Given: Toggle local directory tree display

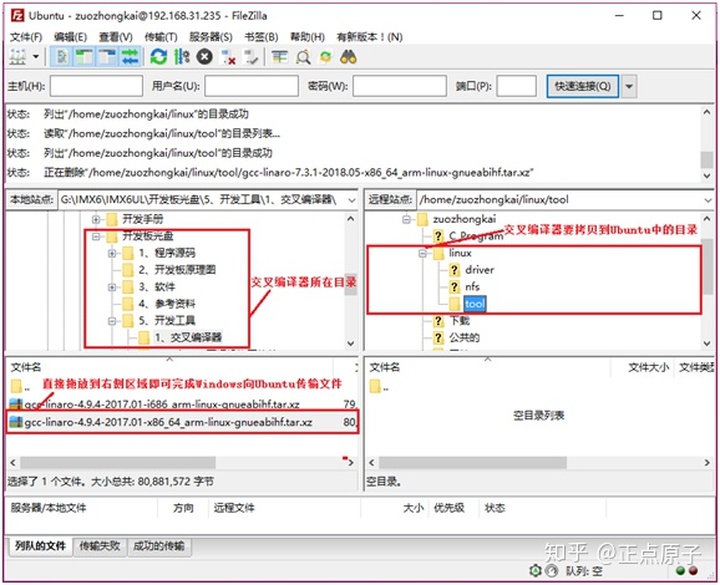Looking at the screenshot, I should (84, 57).
